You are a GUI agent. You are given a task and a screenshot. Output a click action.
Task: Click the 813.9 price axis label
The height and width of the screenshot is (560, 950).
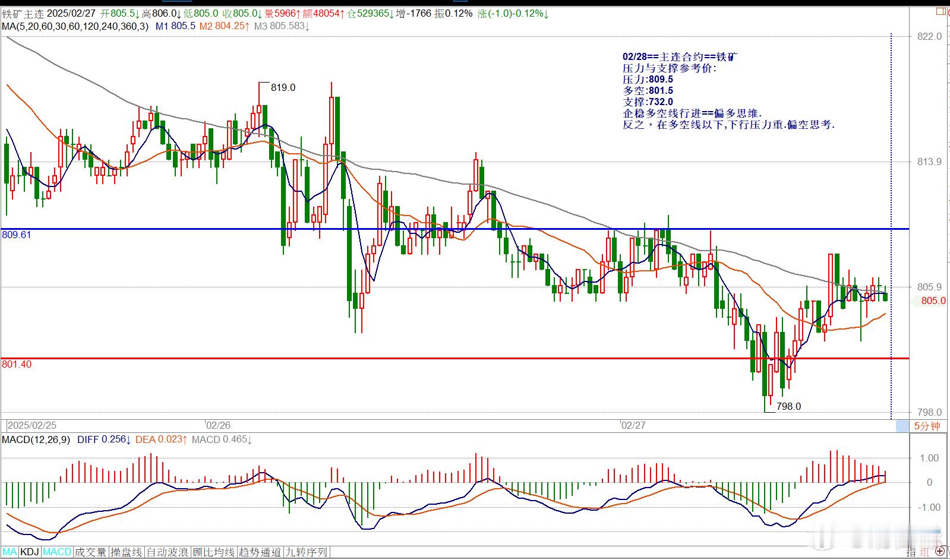930,162
